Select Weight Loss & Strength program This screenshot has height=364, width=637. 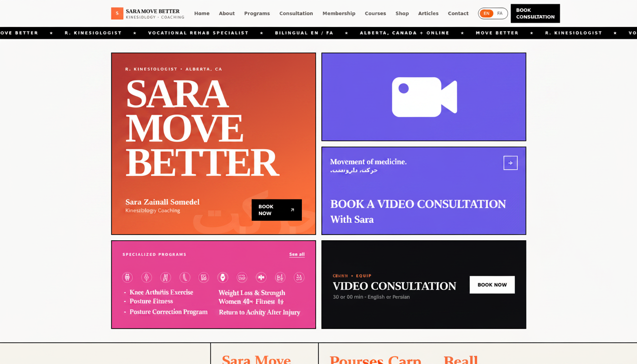(252, 293)
